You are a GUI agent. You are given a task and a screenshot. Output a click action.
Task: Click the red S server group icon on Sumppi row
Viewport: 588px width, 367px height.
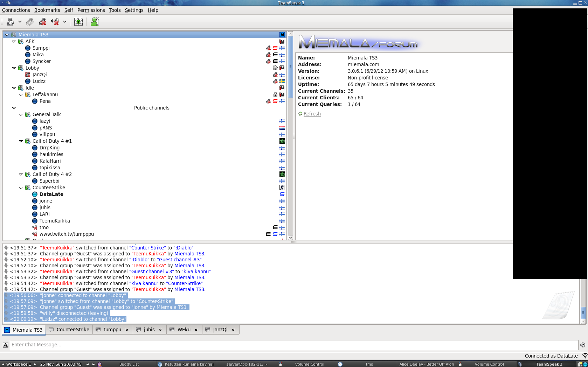[x=275, y=48]
